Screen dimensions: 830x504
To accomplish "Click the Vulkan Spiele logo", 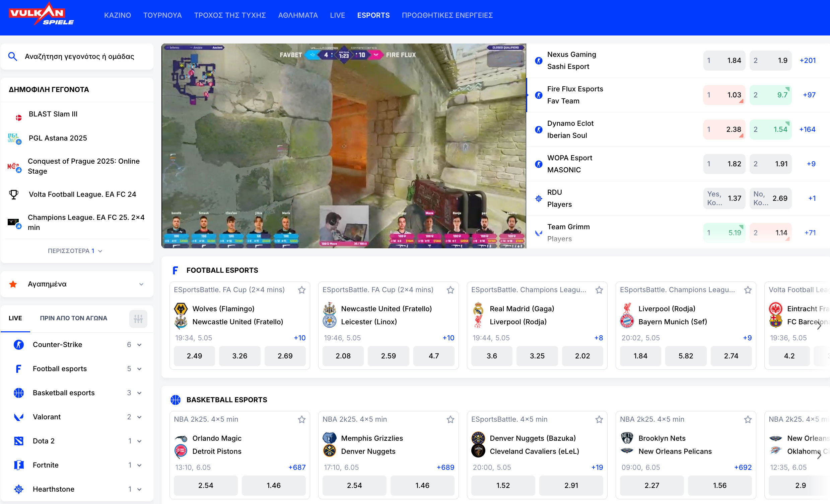I will (41, 14).
